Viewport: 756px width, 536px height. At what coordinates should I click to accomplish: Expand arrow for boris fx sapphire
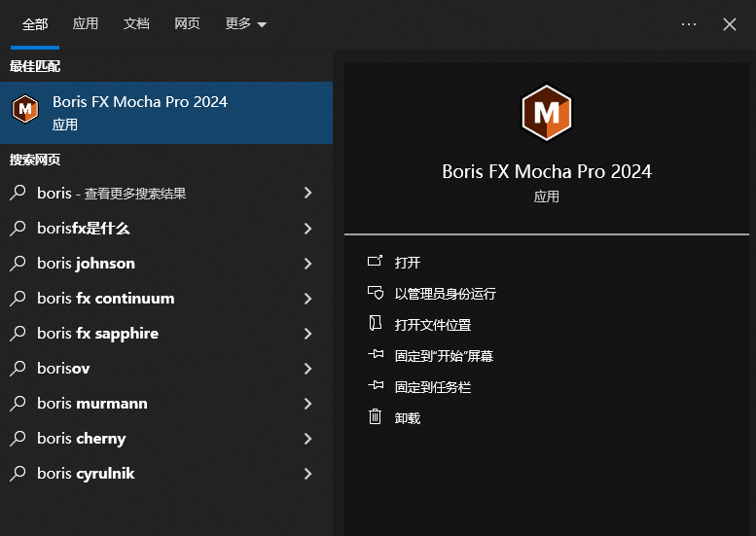coord(307,333)
